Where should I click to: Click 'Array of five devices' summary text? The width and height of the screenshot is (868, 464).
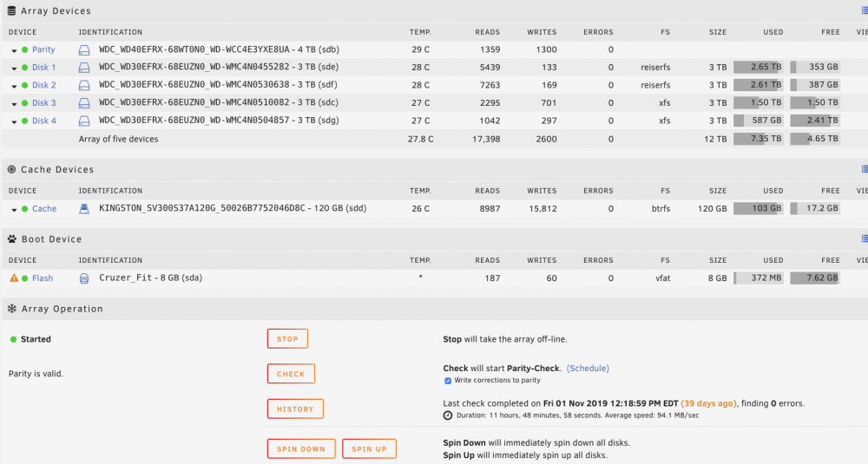(118, 139)
